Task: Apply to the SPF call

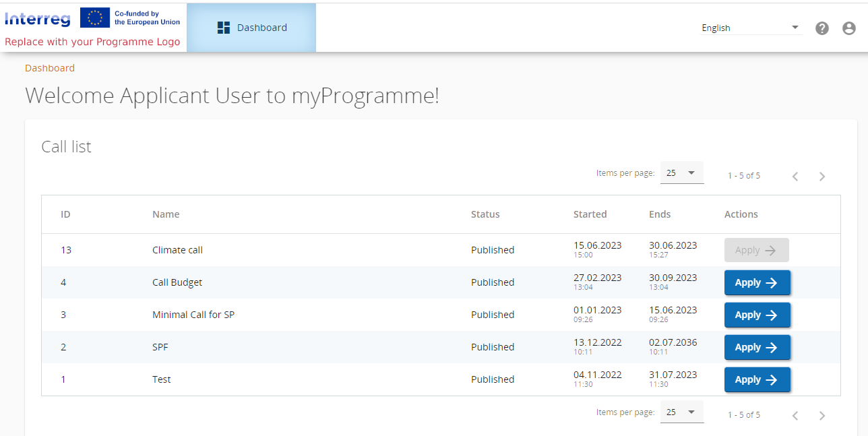Action: pos(757,348)
